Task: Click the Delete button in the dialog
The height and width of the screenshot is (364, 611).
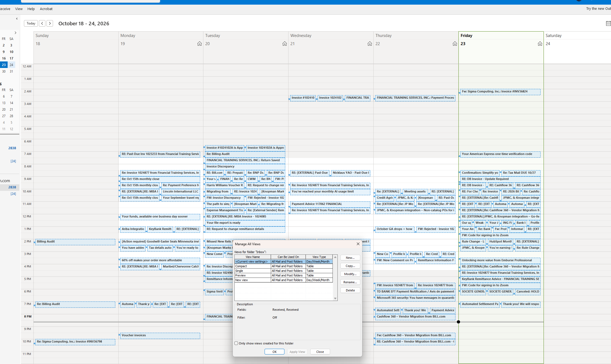Action: (x=350, y=290)
